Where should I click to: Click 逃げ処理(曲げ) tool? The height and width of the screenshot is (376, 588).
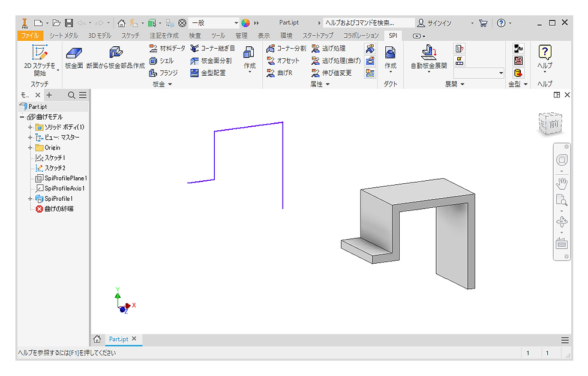336,61
